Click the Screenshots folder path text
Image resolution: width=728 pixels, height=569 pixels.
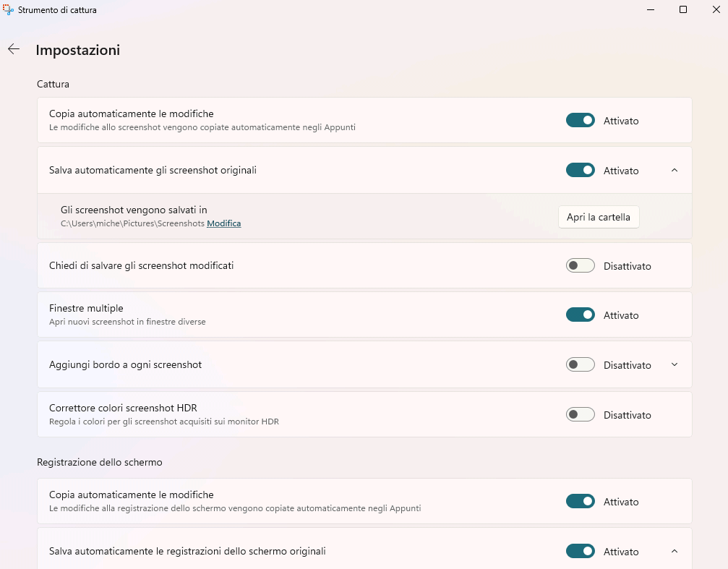(x=133, y=224)
